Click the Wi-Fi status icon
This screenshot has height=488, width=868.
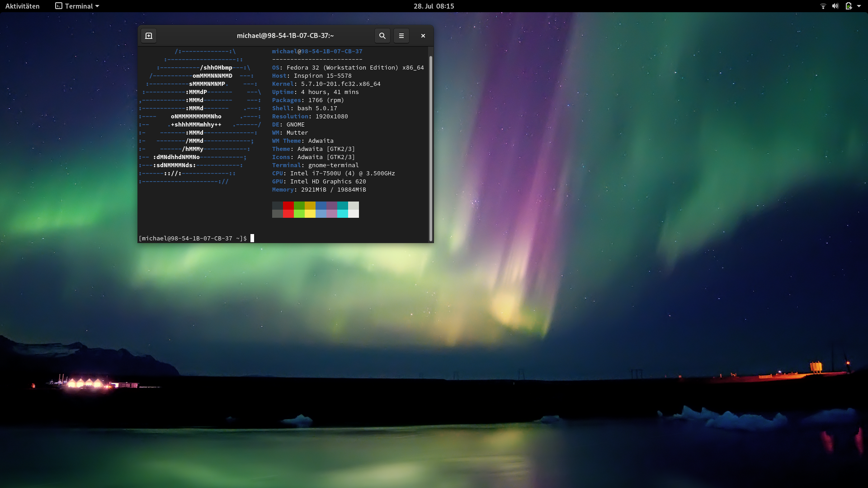click(x=823, y=6)
